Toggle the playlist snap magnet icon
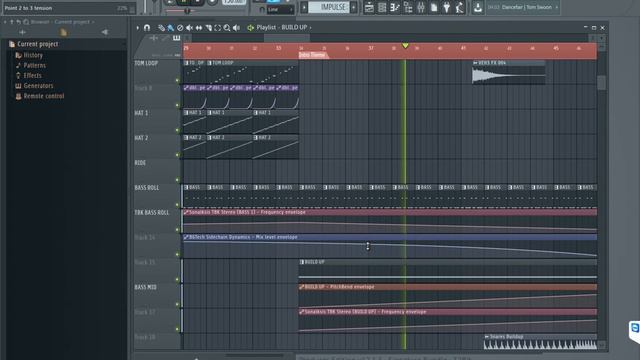Screen dimensions: 640x360 coord(147,27)
